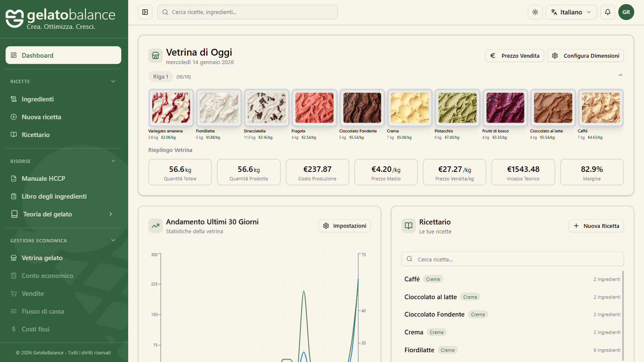Toggle light mode with the sun icon
This screenshot has width=644, height=362.
[535, 12]
